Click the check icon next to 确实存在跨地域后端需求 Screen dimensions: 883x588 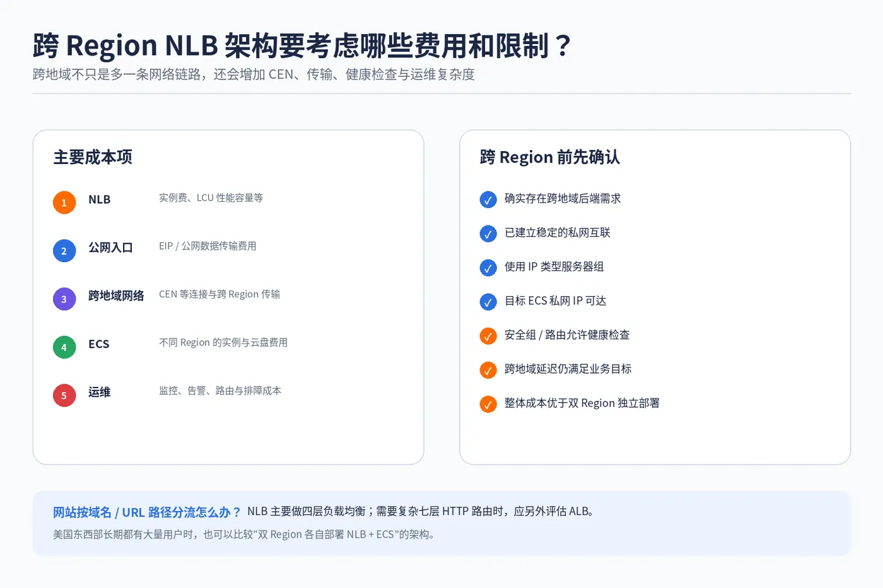[x=488, y=200]
